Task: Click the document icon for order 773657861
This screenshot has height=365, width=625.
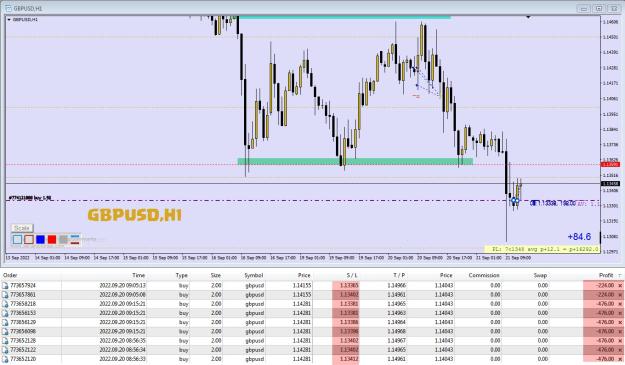Action: click(x=5, y=295)
